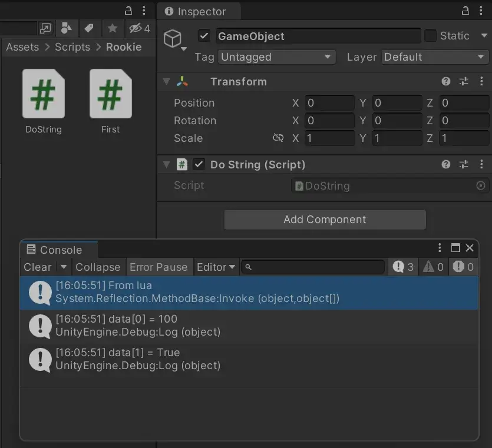Viewport: 492px width, 448px height.
Task: Open the Clear options dropdown arrow
Action: (x=64, y=267)
